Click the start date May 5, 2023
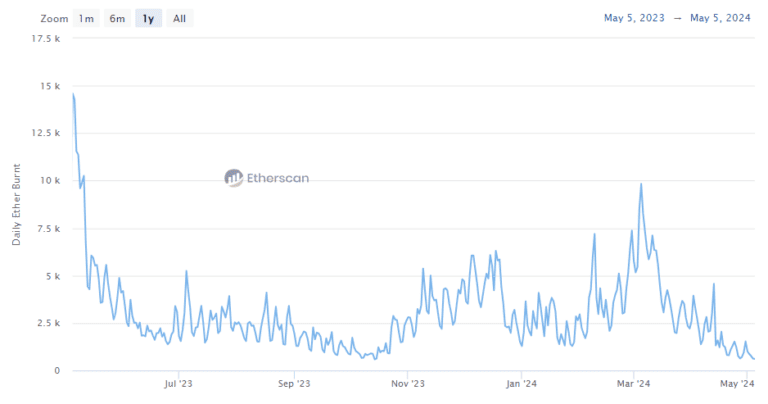The height and width of the screenshot is (404, 768). click(637, 18)
